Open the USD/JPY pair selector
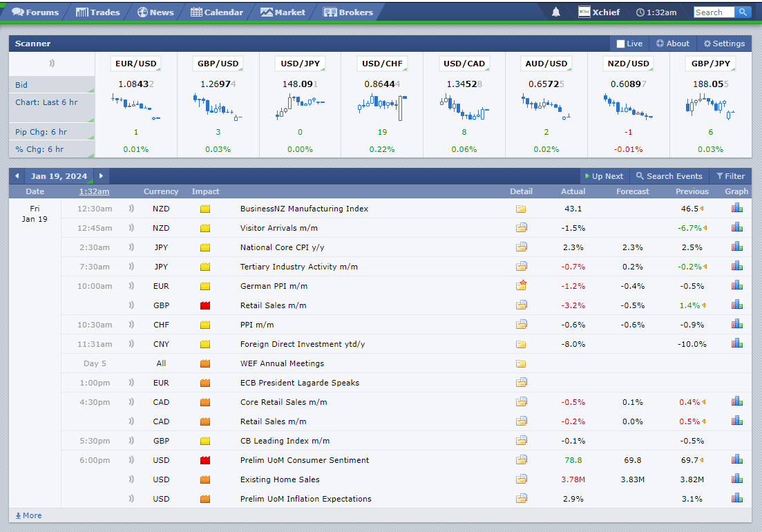 (x=301, y=64)
